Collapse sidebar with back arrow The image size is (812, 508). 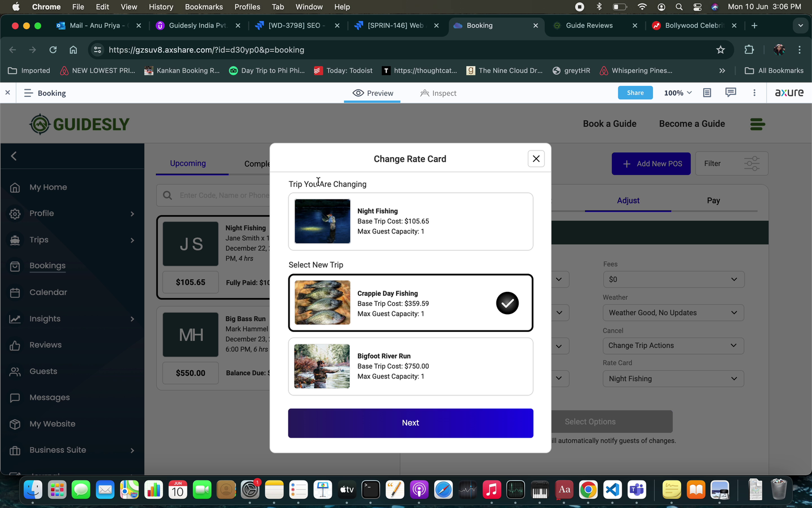[14, 156]
